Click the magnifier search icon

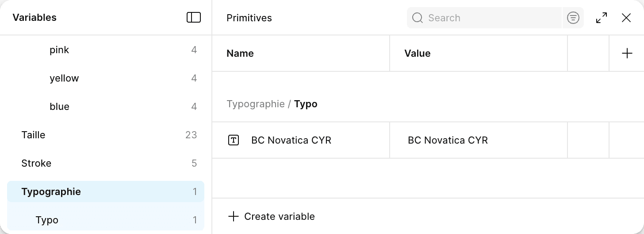418,18
